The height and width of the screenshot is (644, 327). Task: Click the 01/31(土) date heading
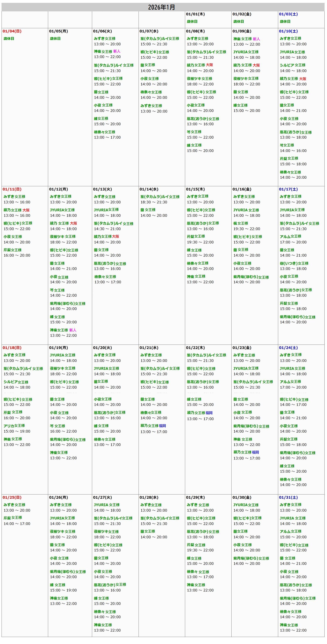288,497
